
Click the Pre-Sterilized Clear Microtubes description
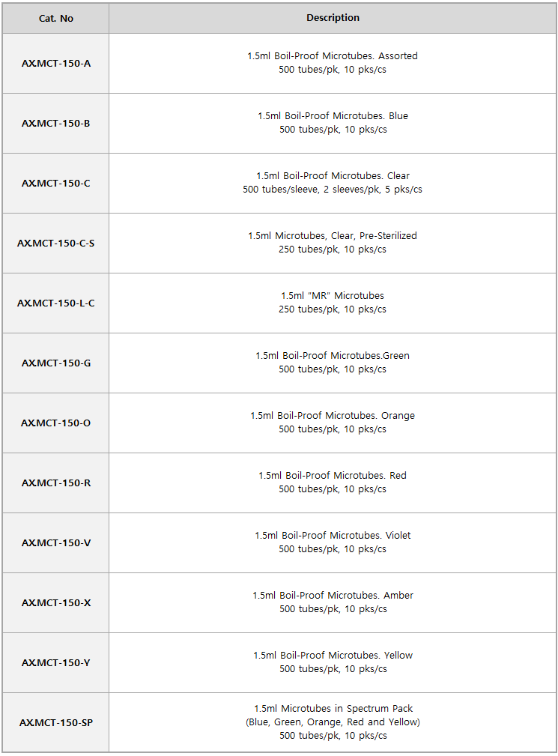(x=333, y=243)
